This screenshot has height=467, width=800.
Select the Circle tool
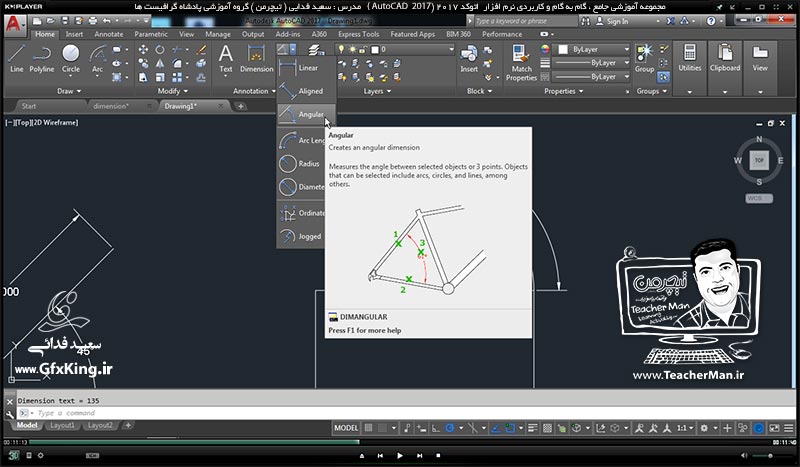(70, 59)
